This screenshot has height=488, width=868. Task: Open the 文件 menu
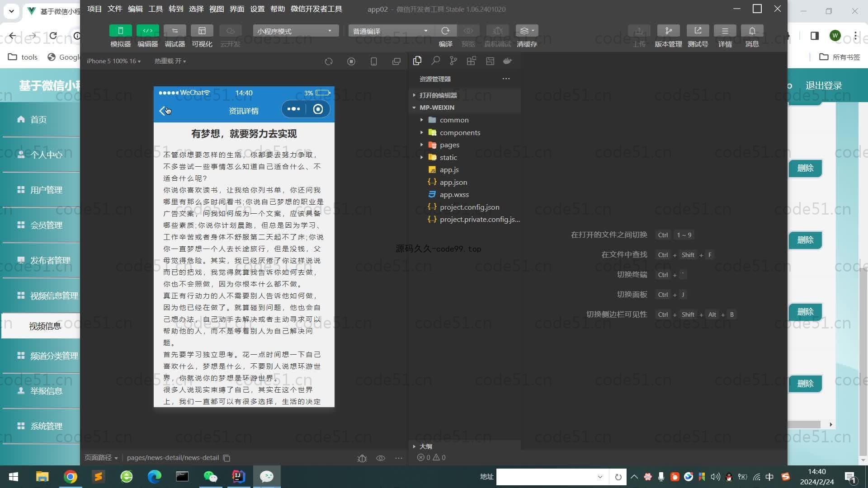(115, 9)
